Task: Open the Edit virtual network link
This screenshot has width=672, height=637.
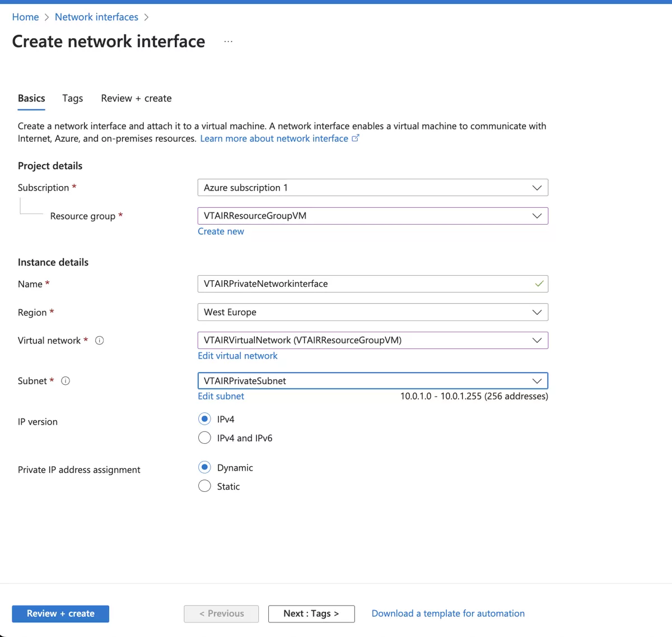Action: 237,355
